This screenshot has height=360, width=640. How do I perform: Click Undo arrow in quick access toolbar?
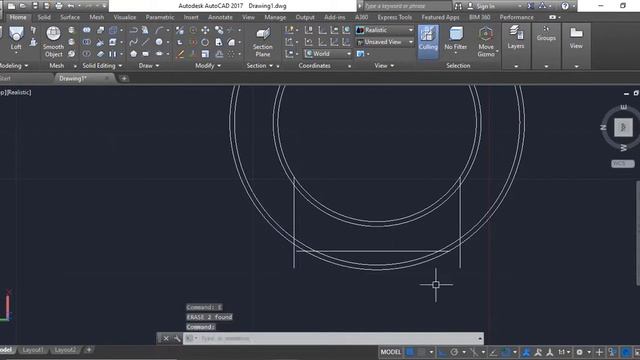[x=71, y=6]
